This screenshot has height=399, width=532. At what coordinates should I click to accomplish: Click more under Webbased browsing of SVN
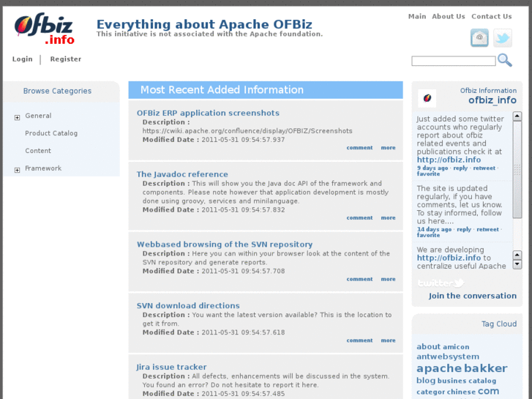[388, 279]
